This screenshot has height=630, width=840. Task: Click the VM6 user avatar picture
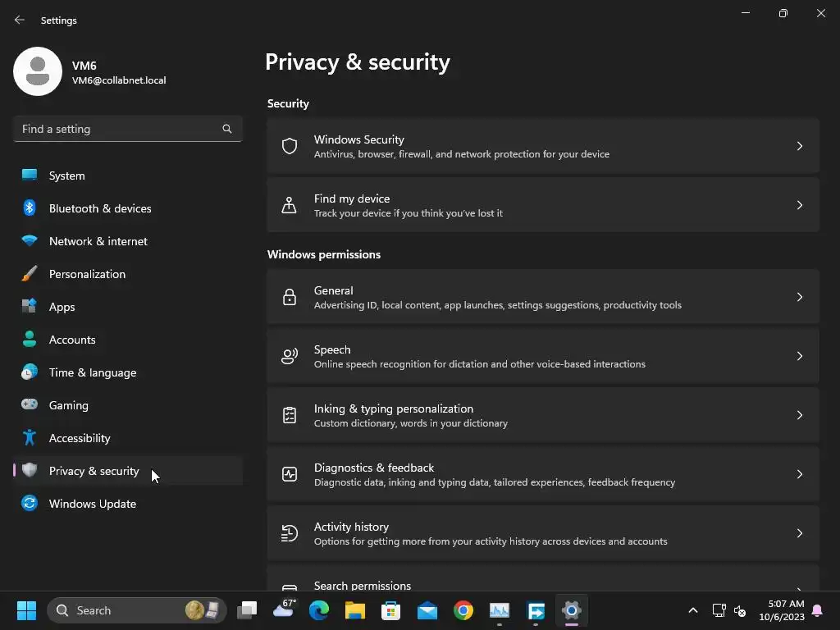tap(38, 71)
